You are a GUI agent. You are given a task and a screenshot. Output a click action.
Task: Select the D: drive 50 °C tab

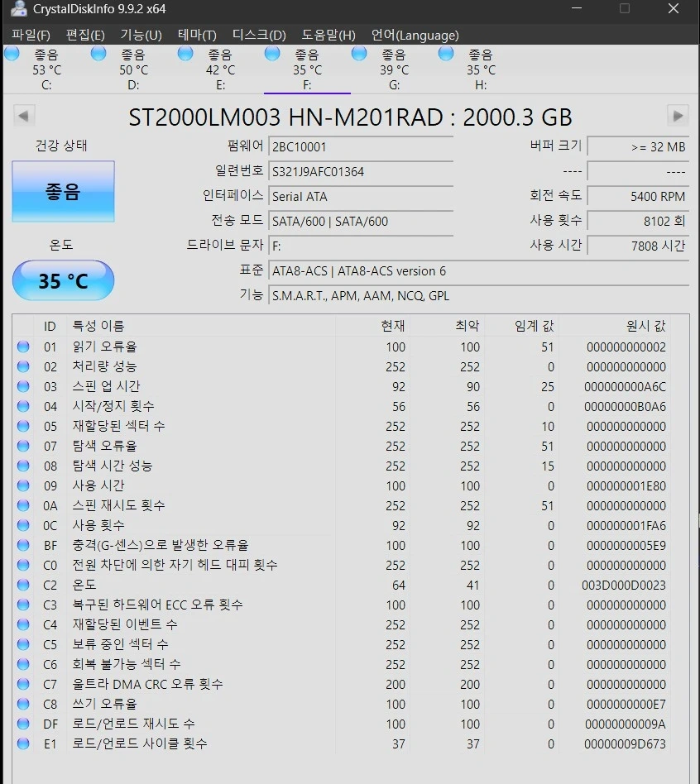(x=133, y=69)
